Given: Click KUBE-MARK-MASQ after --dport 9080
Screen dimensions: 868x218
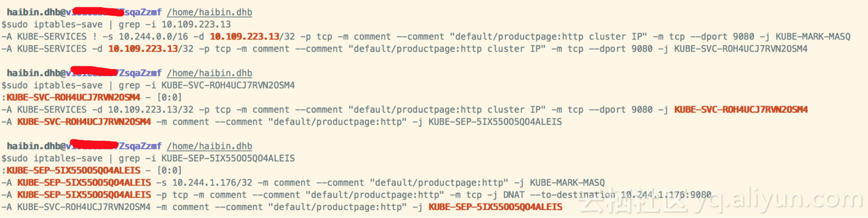Looking at the screenshot, I should click(x=813, y=37).
